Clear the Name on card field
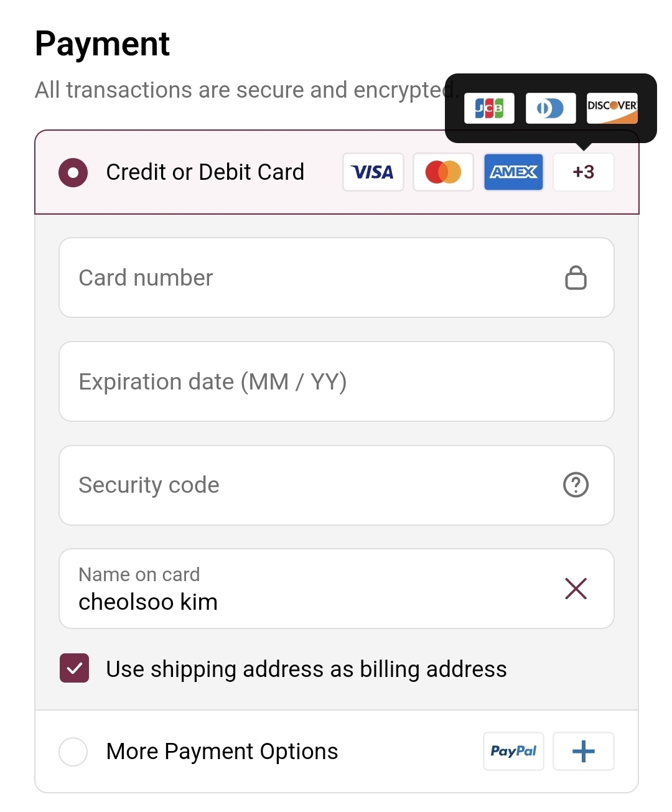Screen dimensions: 672x812 point(576,588)
